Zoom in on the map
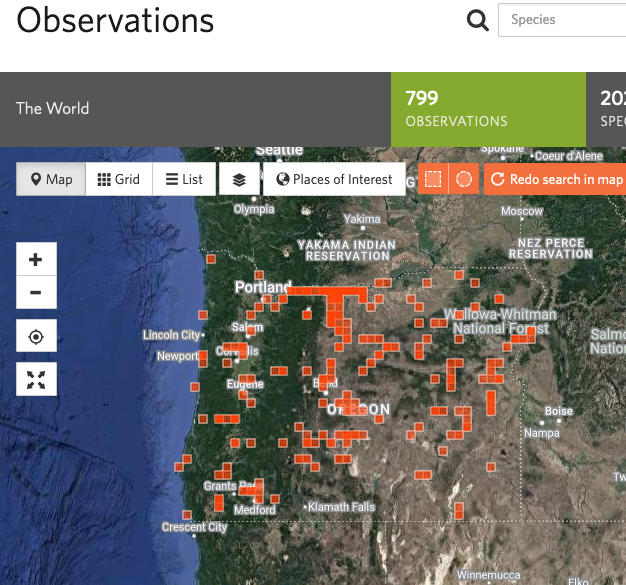 (x=36, y=259)
